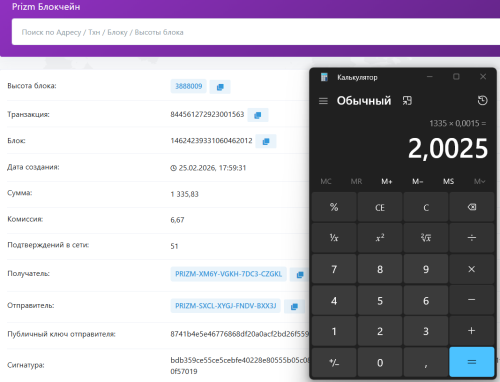
Task: Click digit 6 on calculator
Action: point(426,300)
